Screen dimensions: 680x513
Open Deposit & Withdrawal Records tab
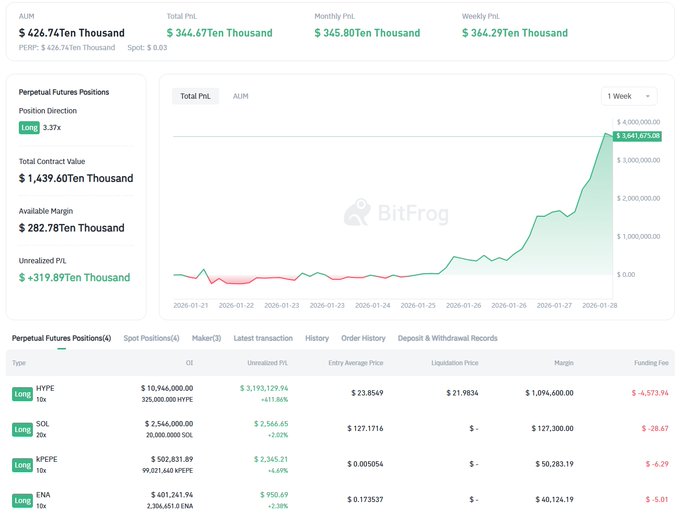[447, 338]
